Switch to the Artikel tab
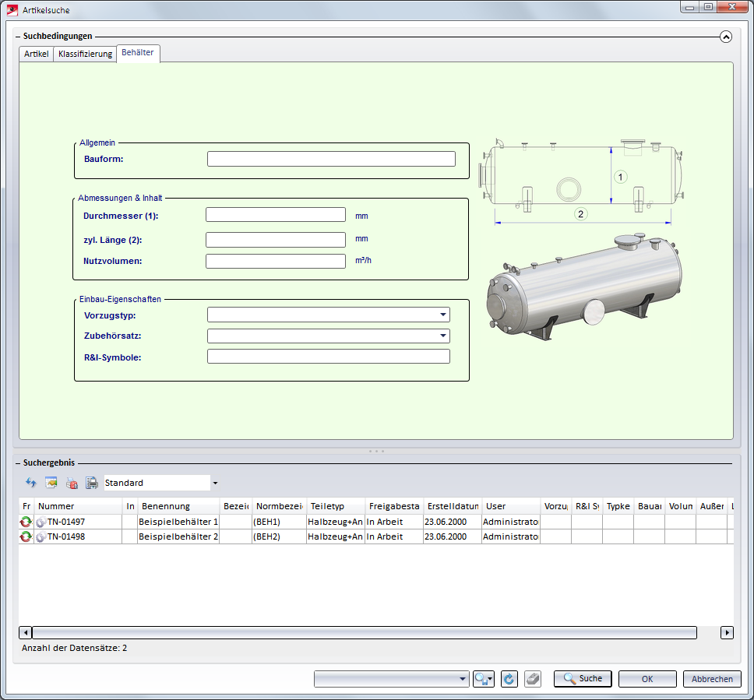The width and height of the screenshot is (754, 700). point(37,54)
